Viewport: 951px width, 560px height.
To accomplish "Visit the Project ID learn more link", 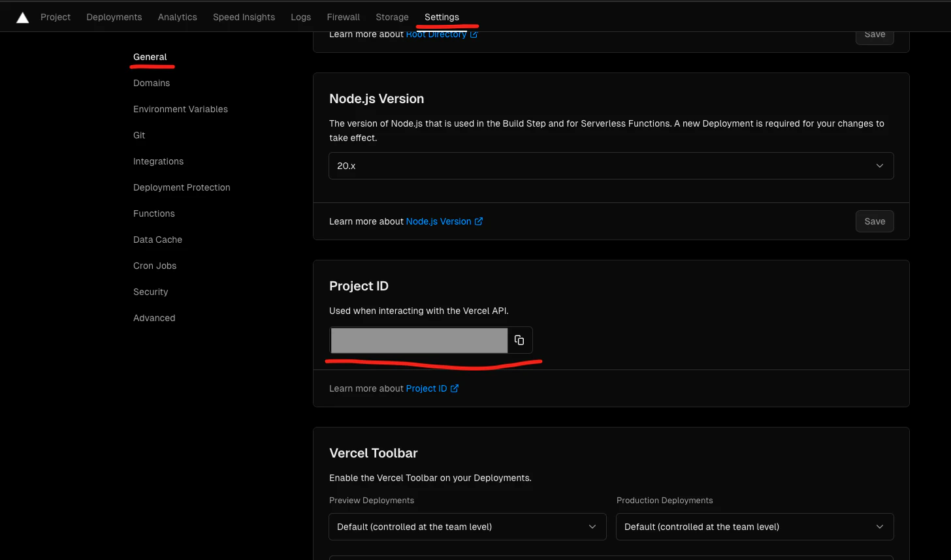I will point(432,388).
